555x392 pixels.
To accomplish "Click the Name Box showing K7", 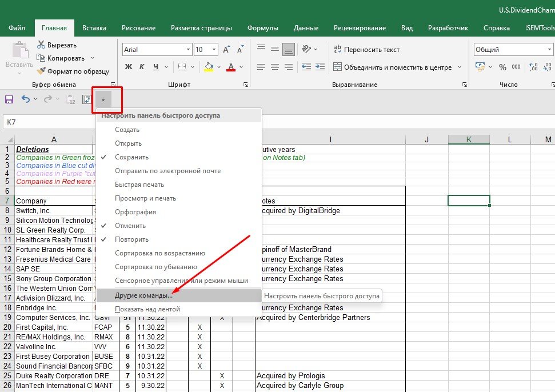I will click(x=49, y=122).
